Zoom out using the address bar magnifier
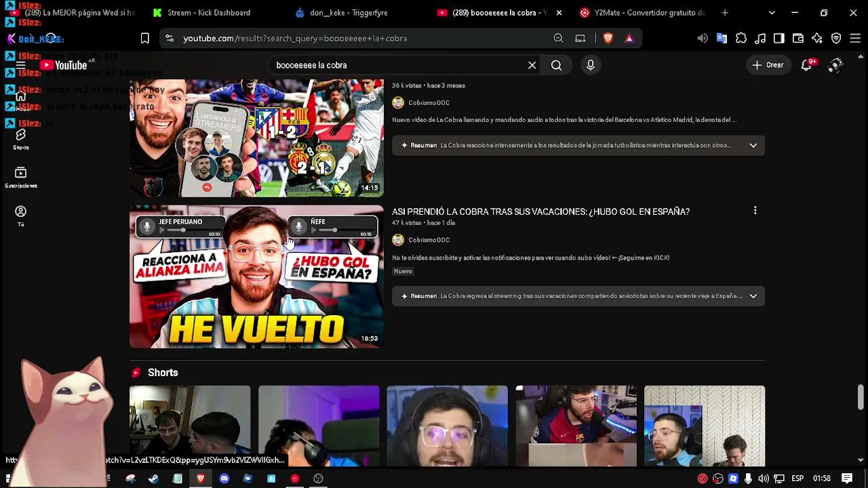868x488 pixels. coord(558,39)
